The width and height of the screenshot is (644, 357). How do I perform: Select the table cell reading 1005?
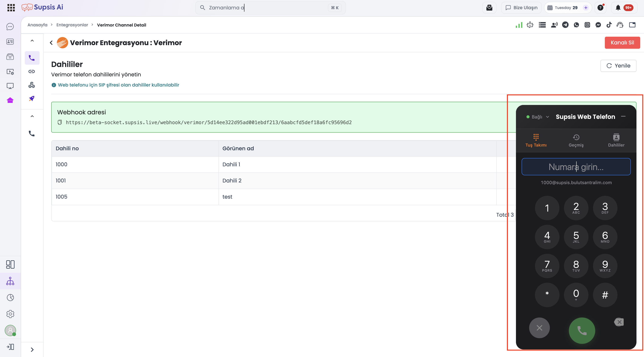click(x=135, y=197)
